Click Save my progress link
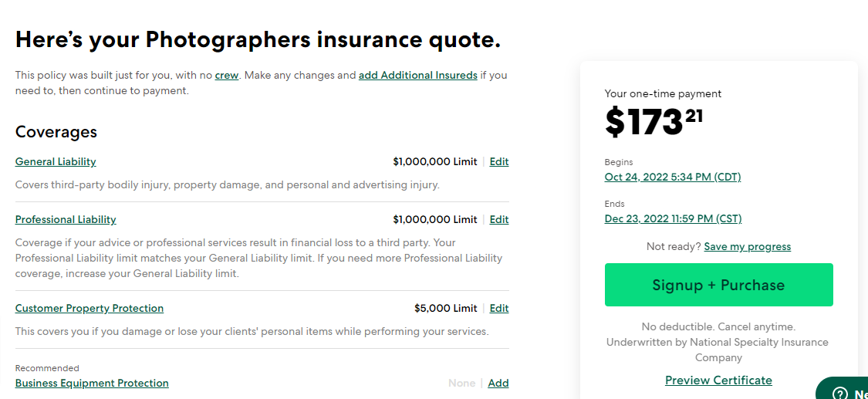Screen dimensions: 868x399 point(747,246)
